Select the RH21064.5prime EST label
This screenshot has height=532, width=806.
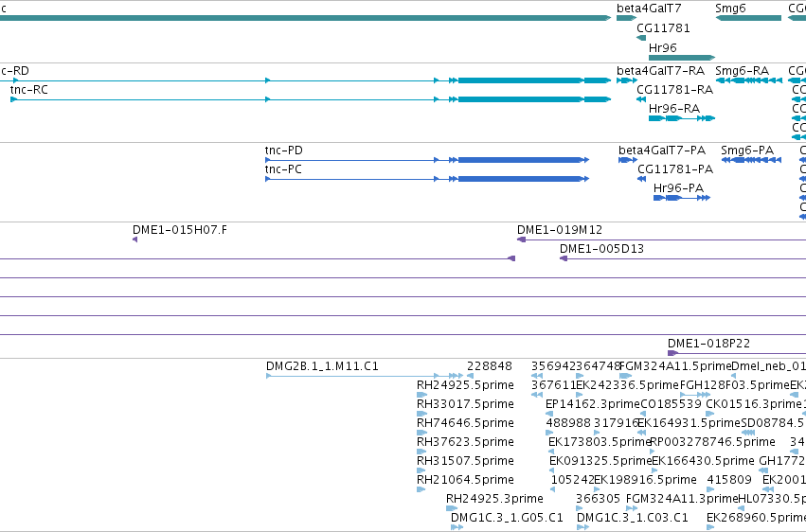(x=465, y=481)
